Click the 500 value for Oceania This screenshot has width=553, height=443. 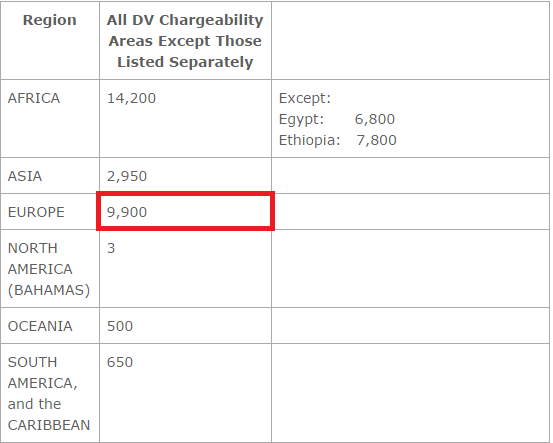pos(120,326)
